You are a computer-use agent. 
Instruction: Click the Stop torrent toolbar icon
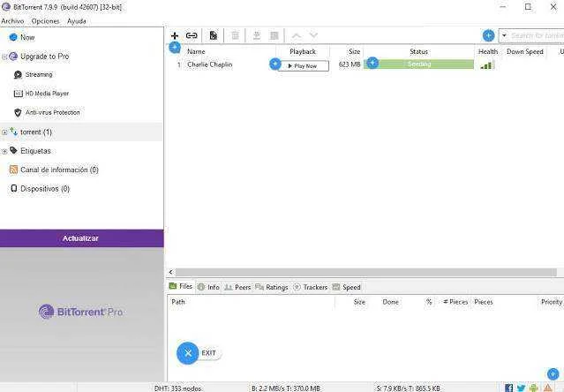point(274,35)
